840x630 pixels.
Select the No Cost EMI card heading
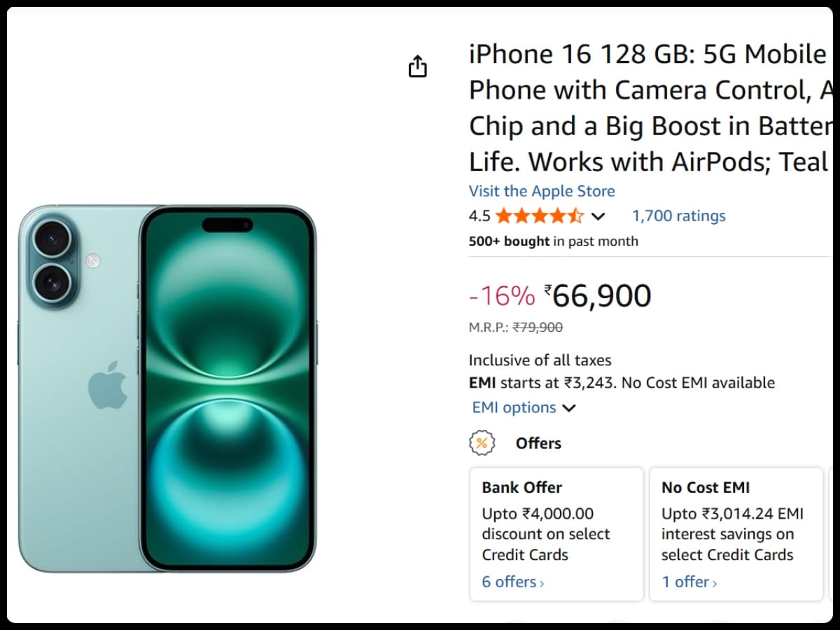click(x=706, y=487)
